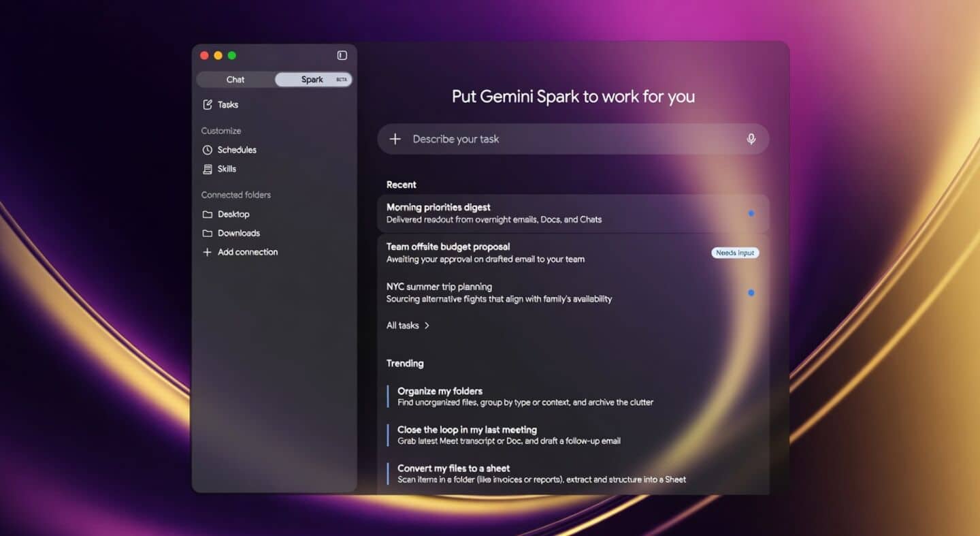Click the plus attach icon in task field
Viewport: 980px width, 536px height.
(395, 139)
